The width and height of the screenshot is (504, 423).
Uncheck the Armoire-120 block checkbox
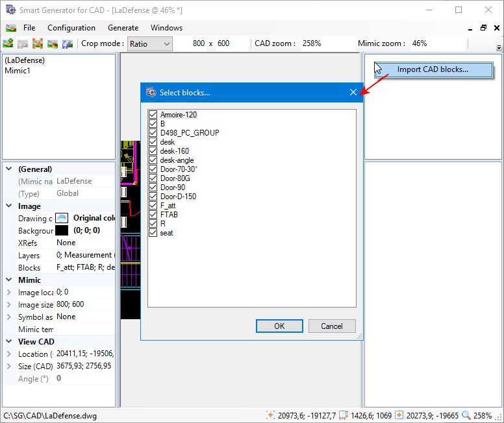[x=153, y=115]
